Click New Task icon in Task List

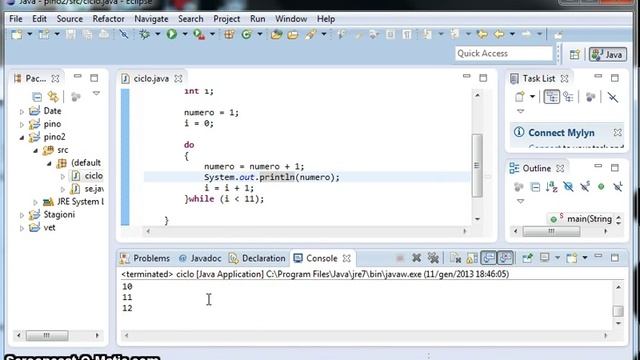tap(520, 97)
